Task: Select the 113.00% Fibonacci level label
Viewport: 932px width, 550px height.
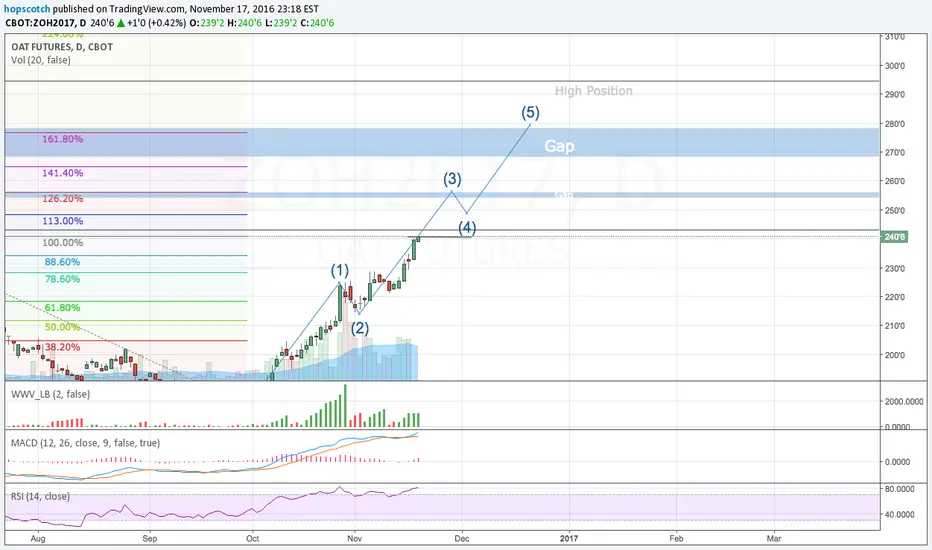Action: pos(62,221)
